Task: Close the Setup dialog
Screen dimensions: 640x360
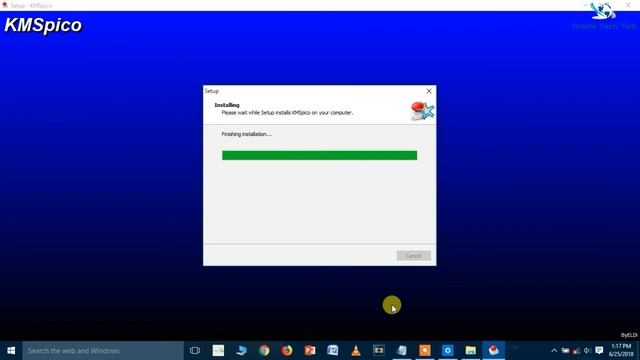Action: pos(429,91)
